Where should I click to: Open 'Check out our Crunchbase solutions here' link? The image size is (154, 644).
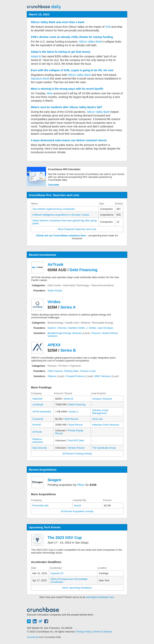61,236
